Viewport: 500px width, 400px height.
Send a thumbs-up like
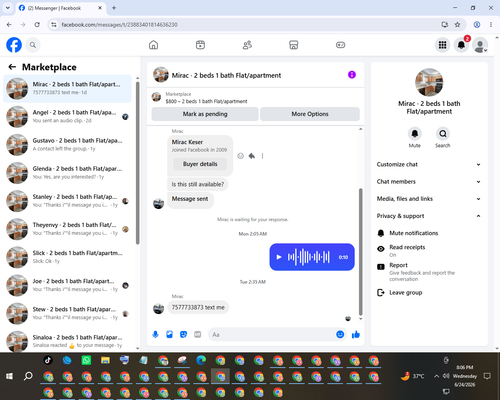(356, 334)
